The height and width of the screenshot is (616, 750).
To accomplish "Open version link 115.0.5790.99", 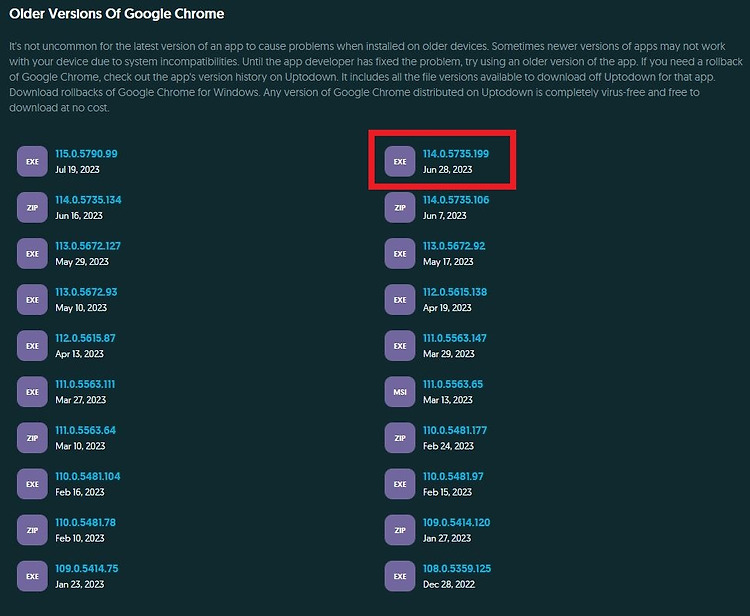I will [86, 154].
